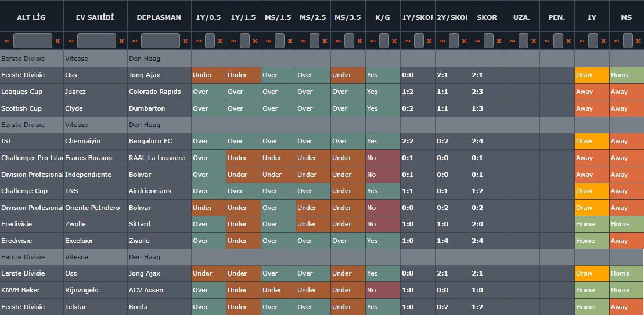Clear the MS/2.5 column filter x icon

coord(325,41)
